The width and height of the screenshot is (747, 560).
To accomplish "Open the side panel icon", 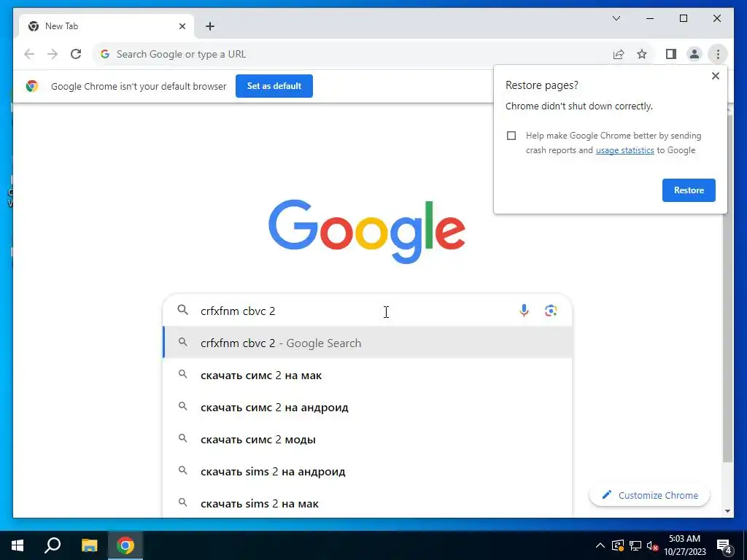I will (671, 54).
